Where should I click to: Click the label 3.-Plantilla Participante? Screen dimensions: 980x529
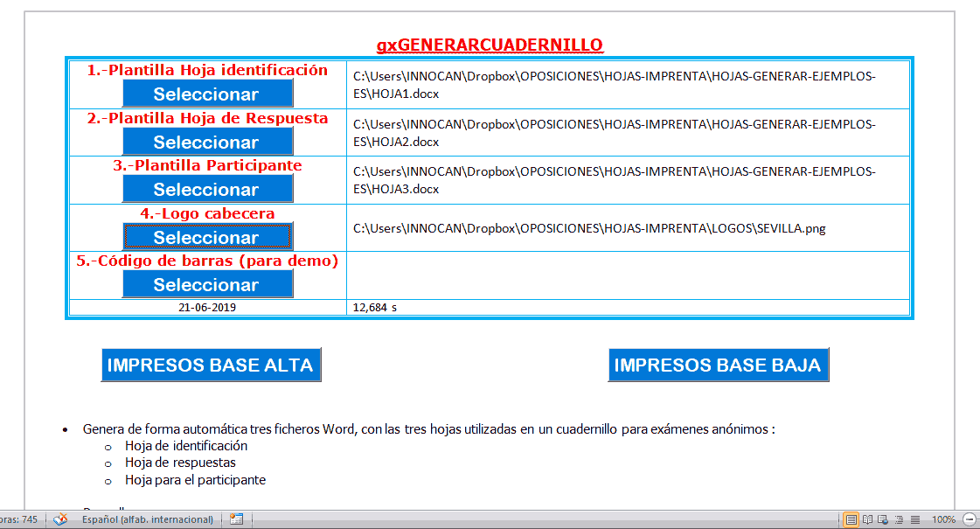[207, 165]
